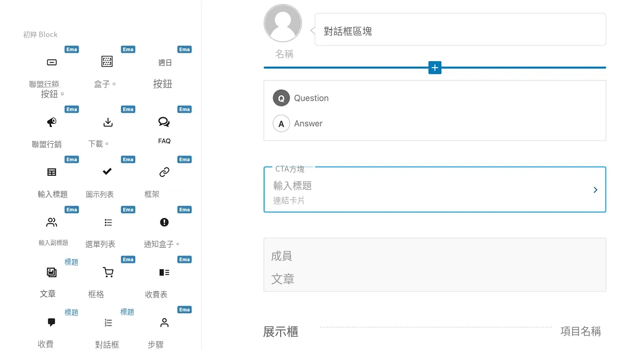Select the exclamation icon above 通知盒子
Viewport: 644px width, 362px height.
click(x=164, y=222)
